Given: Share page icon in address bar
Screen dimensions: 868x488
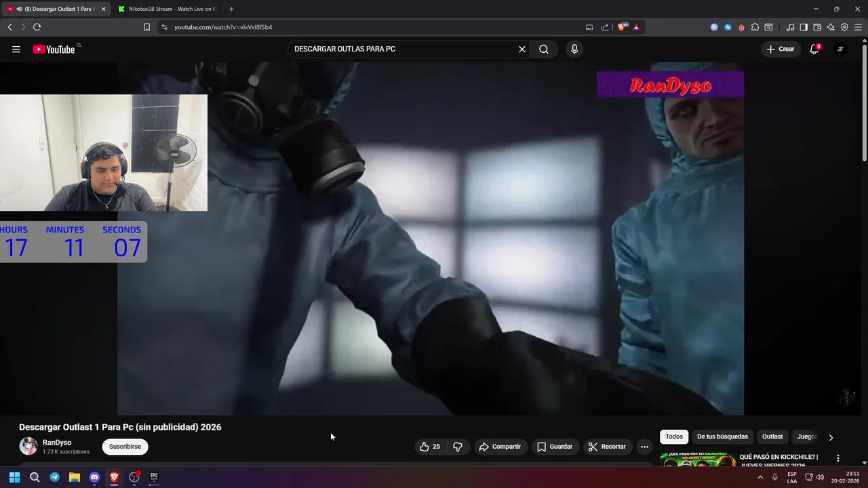Looking at the screenshot, I should click(604, 27).
